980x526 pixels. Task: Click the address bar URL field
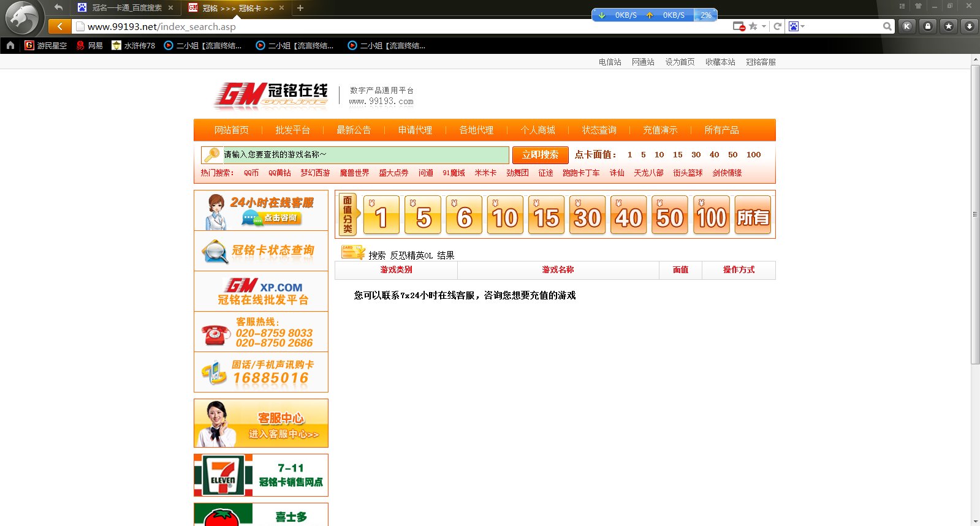(x=401, y=26)
